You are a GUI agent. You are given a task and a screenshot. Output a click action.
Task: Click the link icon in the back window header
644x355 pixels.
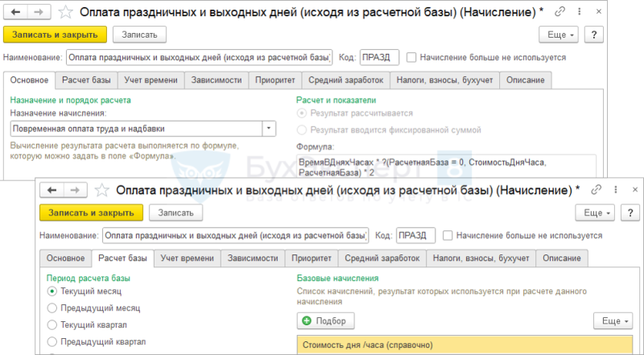point(559,12)
